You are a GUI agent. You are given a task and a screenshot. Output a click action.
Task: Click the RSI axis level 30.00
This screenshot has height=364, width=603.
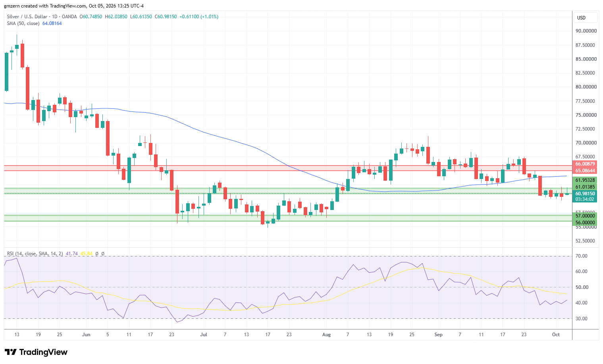pyautogui.click(x=582, y=319)
